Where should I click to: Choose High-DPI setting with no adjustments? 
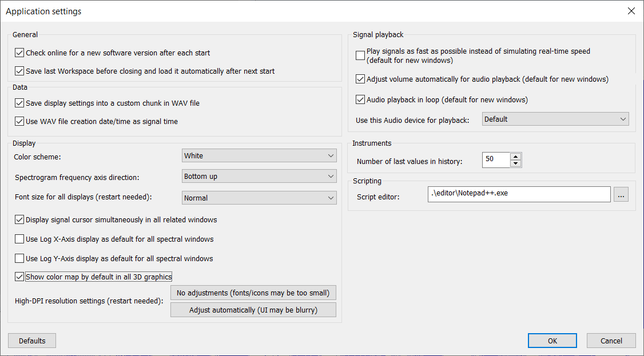pyautogui.click(x=253, y=293)
